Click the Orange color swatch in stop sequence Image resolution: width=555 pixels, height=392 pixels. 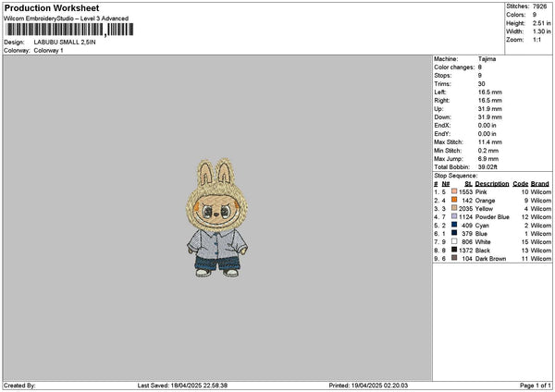coord(454,200)
